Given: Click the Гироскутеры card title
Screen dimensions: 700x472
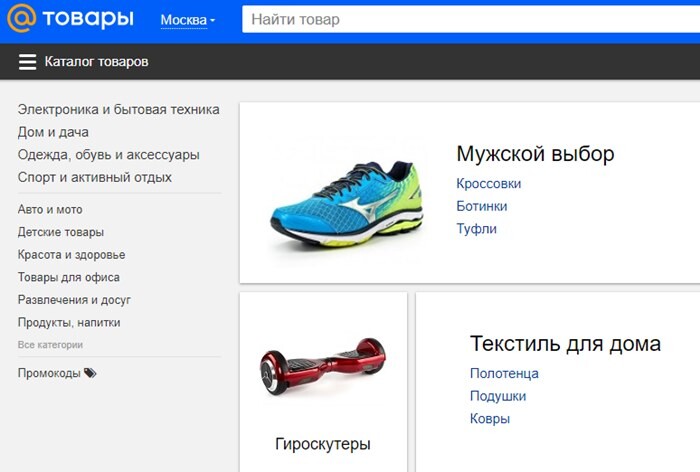Looking at the screenshot, I should 322,443.
